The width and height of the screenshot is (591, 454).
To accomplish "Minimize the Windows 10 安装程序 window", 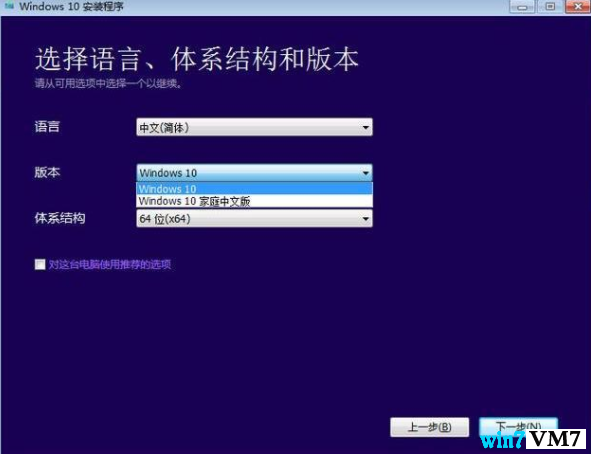I will point(522,6).
